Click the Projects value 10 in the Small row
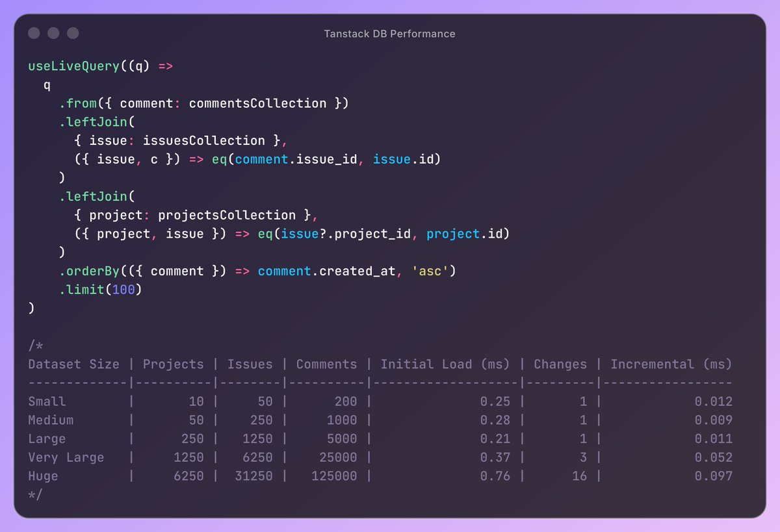This screenshot has height=532, width=780. (196, 401)
